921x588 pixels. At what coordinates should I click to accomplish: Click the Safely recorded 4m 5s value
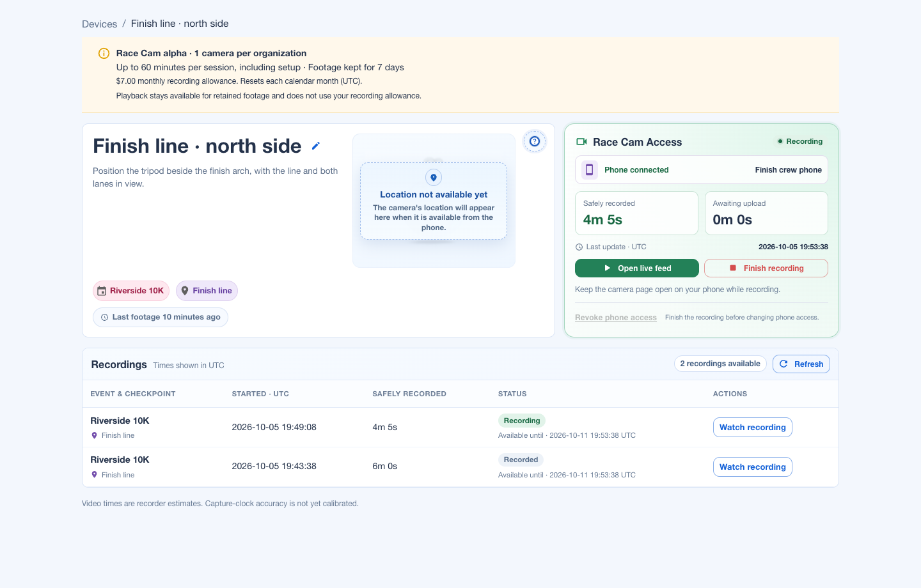coord(602,220)
